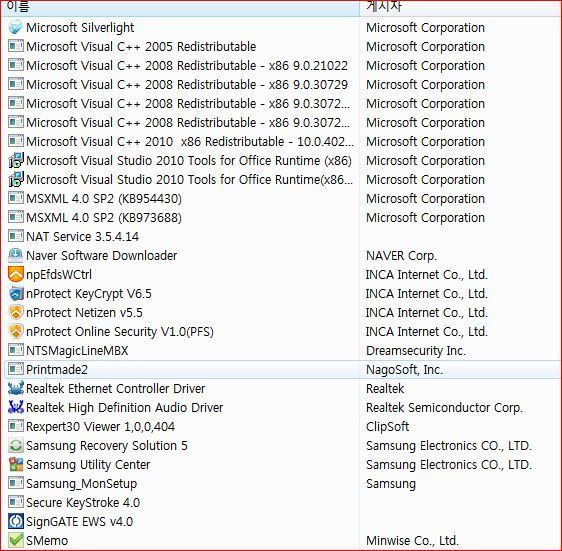Click the npEfdsWCtrl orange shield icon
Viewport: 562px width, 551px height.
16,275
